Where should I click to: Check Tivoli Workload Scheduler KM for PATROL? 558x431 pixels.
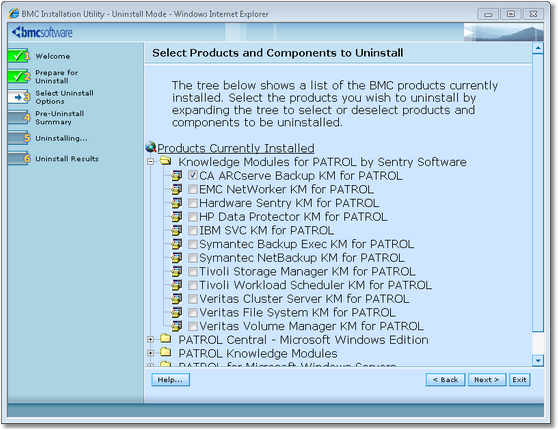coord(193,285)
